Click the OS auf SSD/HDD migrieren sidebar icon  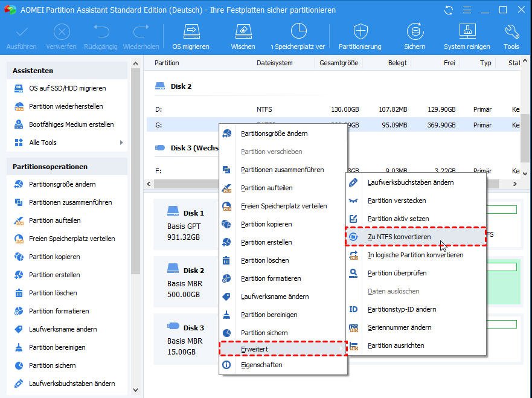tap(19, 88)
